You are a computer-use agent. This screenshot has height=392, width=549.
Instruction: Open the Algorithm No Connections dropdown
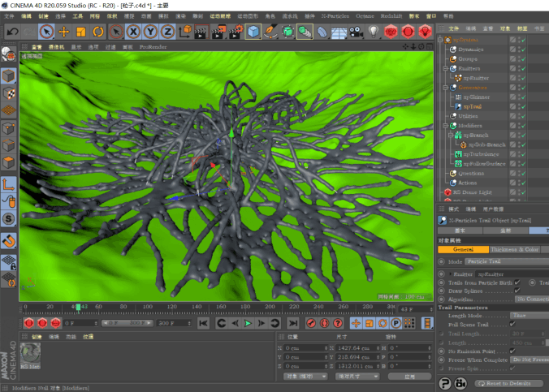tap(532, 299)
